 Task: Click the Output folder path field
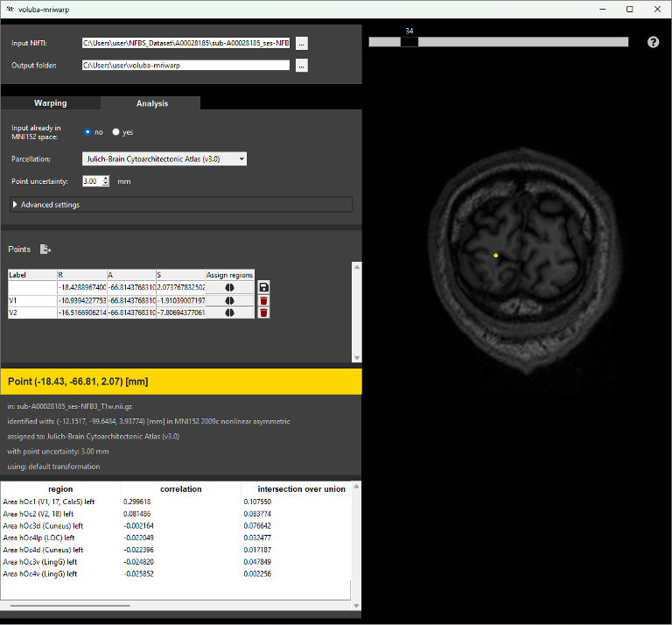(185, 65)
